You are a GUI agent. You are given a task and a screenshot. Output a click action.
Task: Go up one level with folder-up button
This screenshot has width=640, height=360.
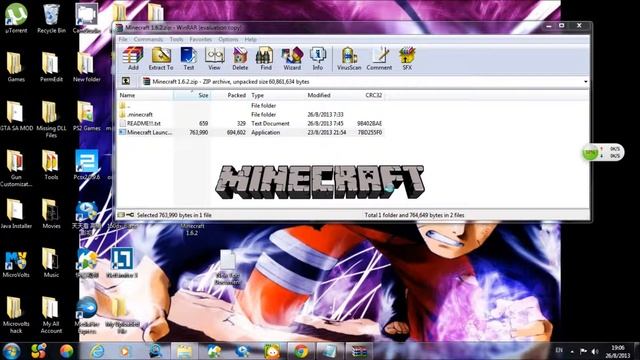126,81
